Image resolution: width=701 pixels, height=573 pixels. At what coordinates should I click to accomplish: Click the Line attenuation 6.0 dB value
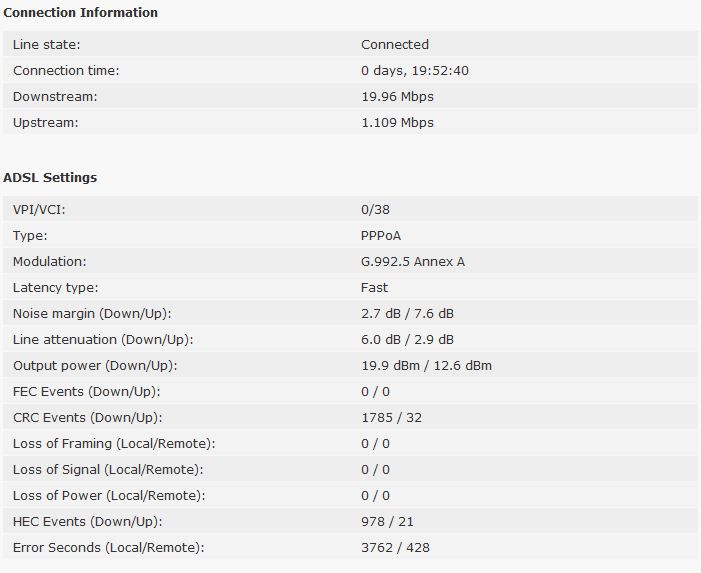(381, 340)
